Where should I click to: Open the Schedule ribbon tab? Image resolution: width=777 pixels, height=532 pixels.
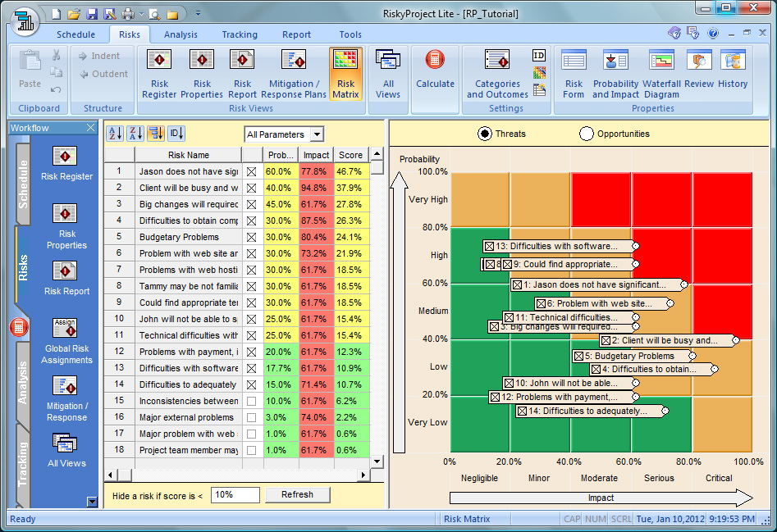pyautogui.click(x=75, y=34)
